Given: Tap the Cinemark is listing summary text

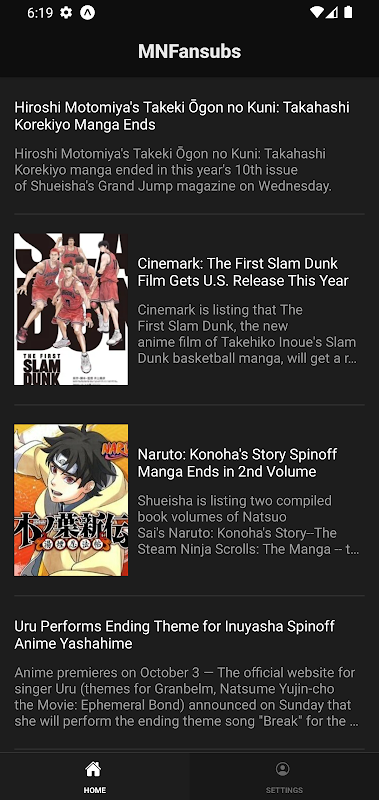Looking at the screenshot, I should 247,334.
